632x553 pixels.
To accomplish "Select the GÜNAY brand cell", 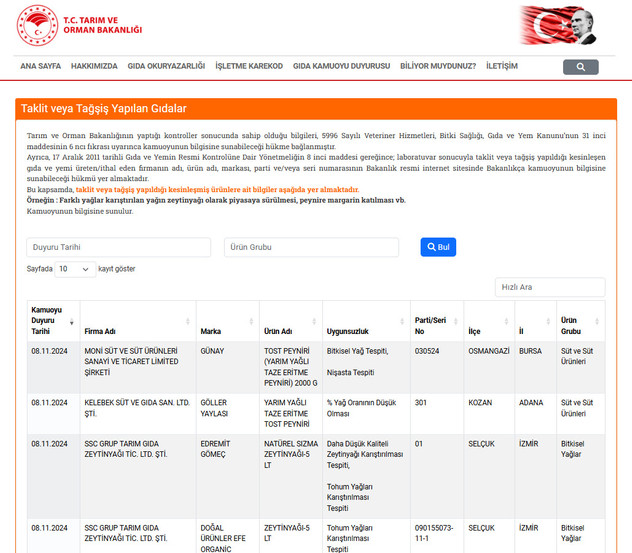I will 228,367.
